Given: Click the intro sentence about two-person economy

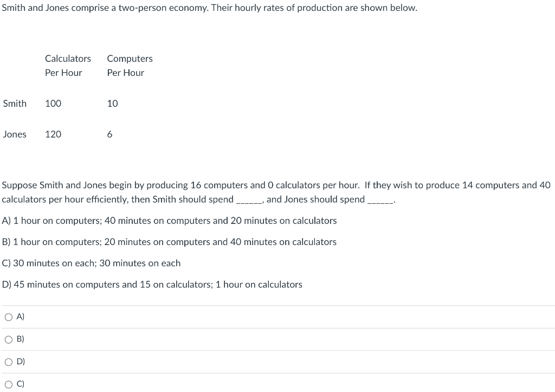Looking at the screenshot, I should tap(210, 8).
